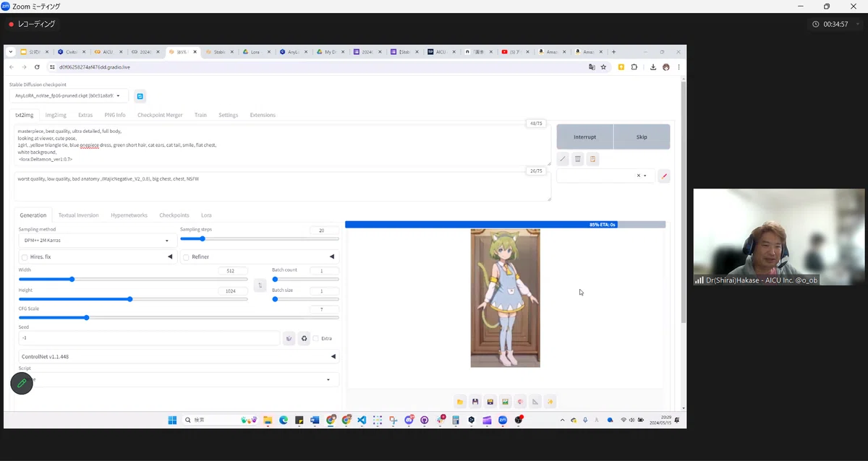Click the Interrupt button

tap(584, 137)
